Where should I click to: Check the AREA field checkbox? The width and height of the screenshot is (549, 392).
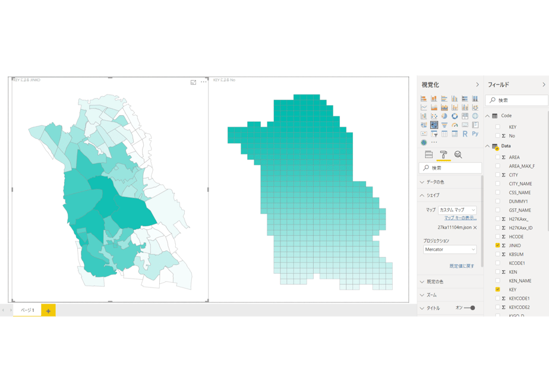(x=497, y=157)
